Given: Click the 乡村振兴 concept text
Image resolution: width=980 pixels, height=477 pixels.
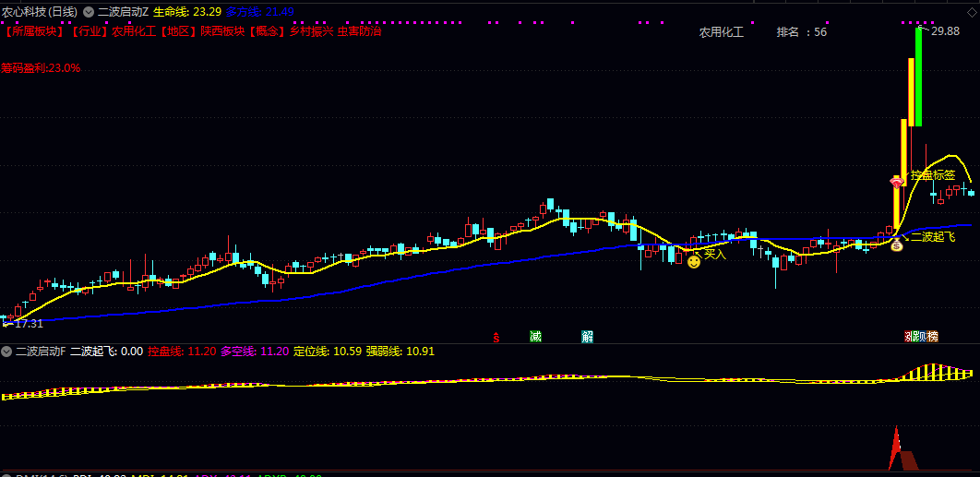Looking at the screenshot, I should point(312,31).
